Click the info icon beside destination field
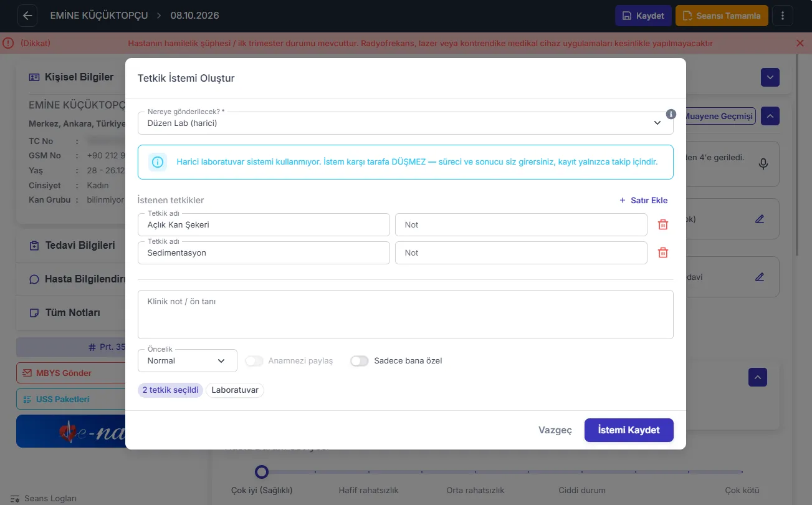 coord(671,114)
